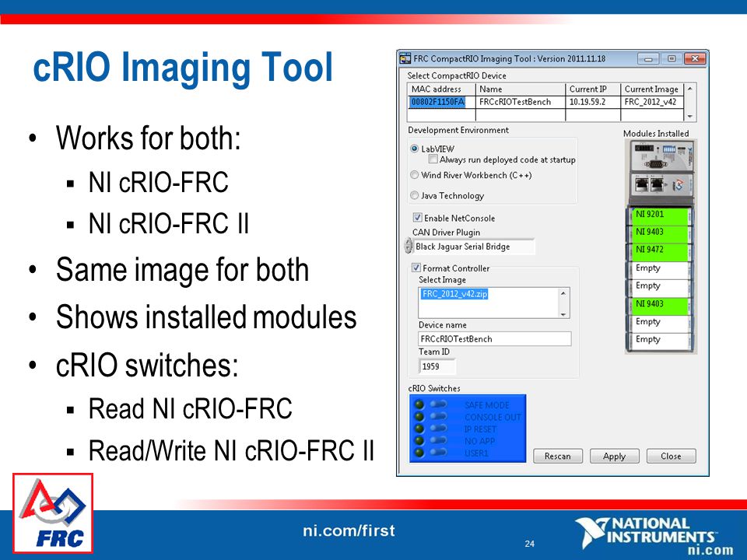This screenshot has width=747, height=560.
Task: Select the NI 9472 module slot
Action: pyautogui.click(x=661, y=250)
